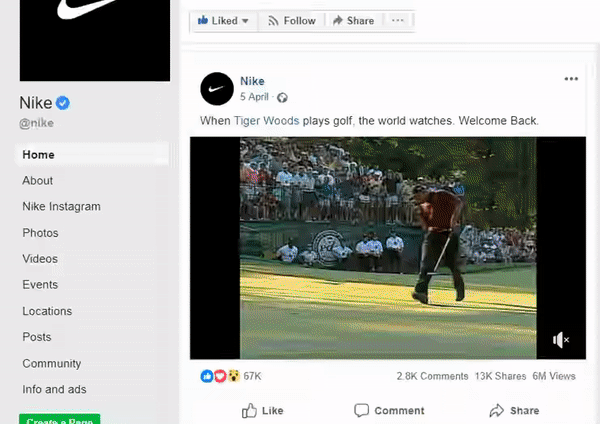
Task: Open the About section in the sidebar
Action: tap(38, 181)
